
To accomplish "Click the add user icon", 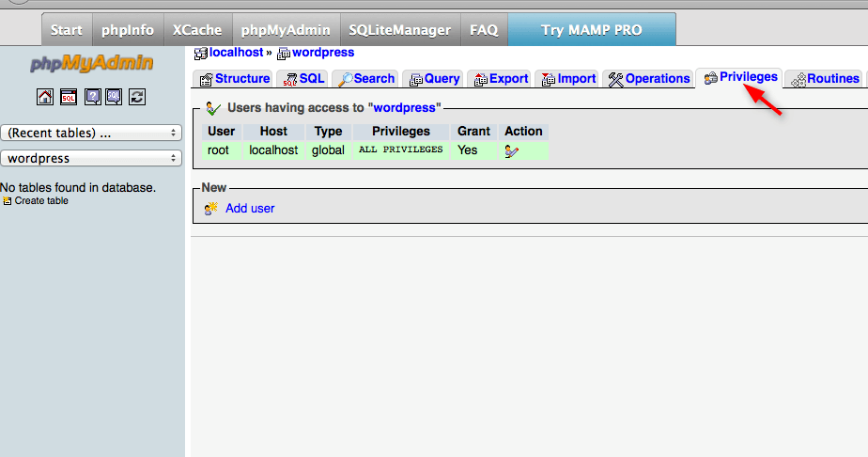I will coord(211,208).
